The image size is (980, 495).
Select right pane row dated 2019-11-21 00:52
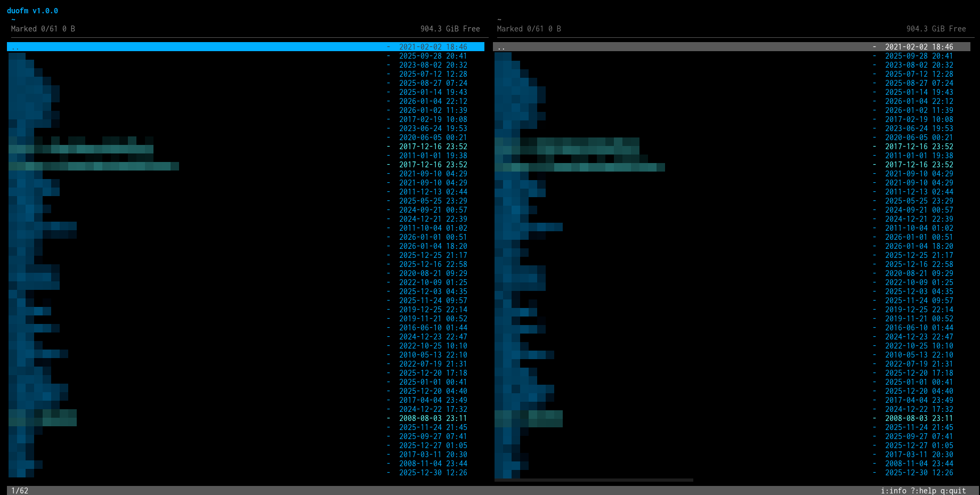[x=732, y=319]
